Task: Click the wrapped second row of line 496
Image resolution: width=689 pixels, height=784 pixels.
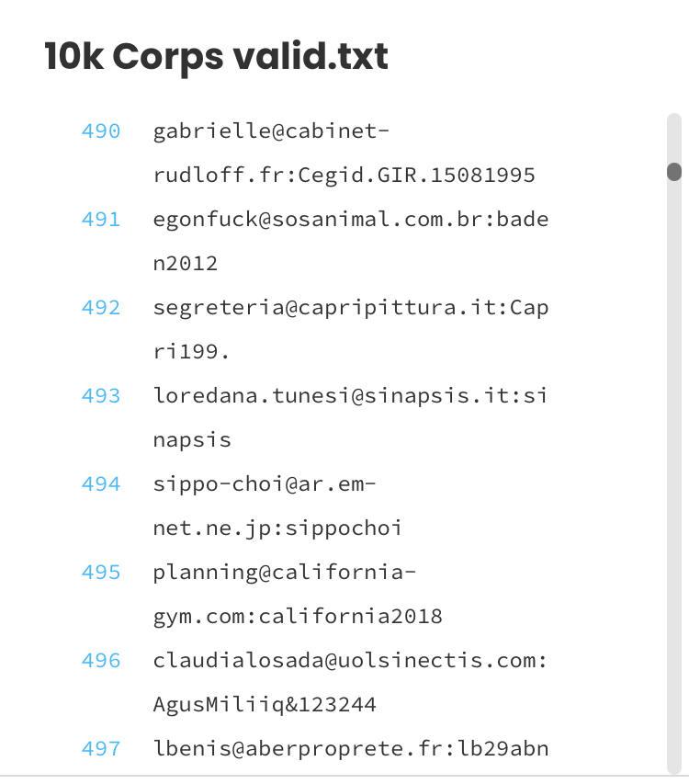Action: click(265, 705)
